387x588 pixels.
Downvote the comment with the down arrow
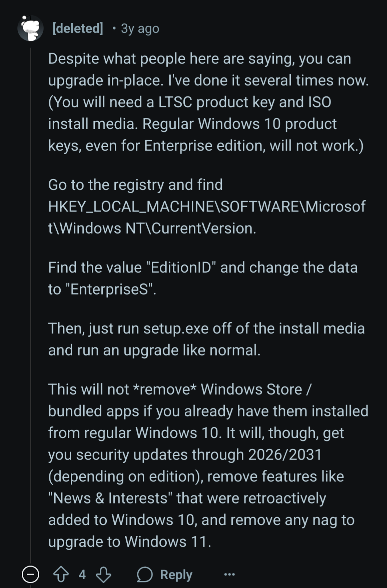click(x=103, y=574)
